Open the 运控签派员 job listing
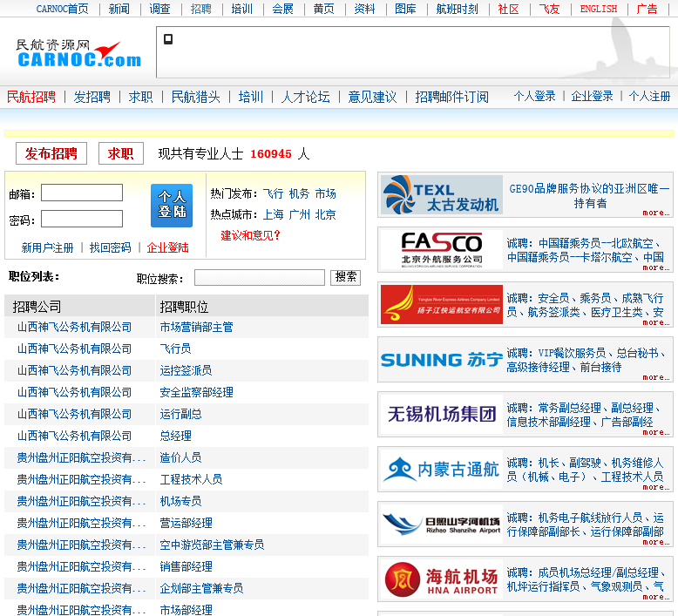678x616 pixels. point(186,370)
